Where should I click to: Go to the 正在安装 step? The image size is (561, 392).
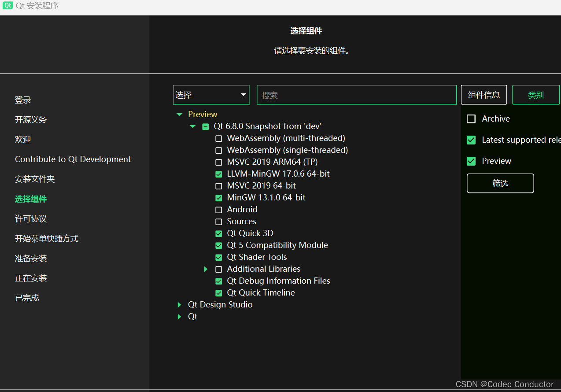coord(31,278)
